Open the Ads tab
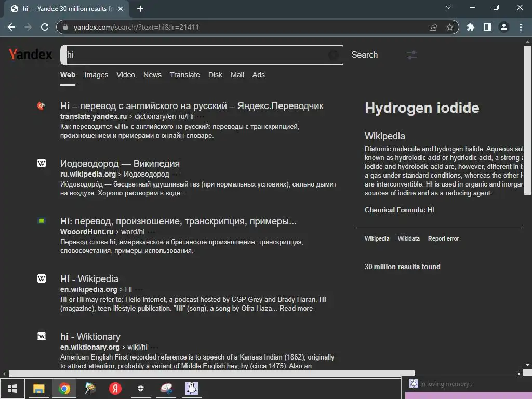 coord(259,75)
